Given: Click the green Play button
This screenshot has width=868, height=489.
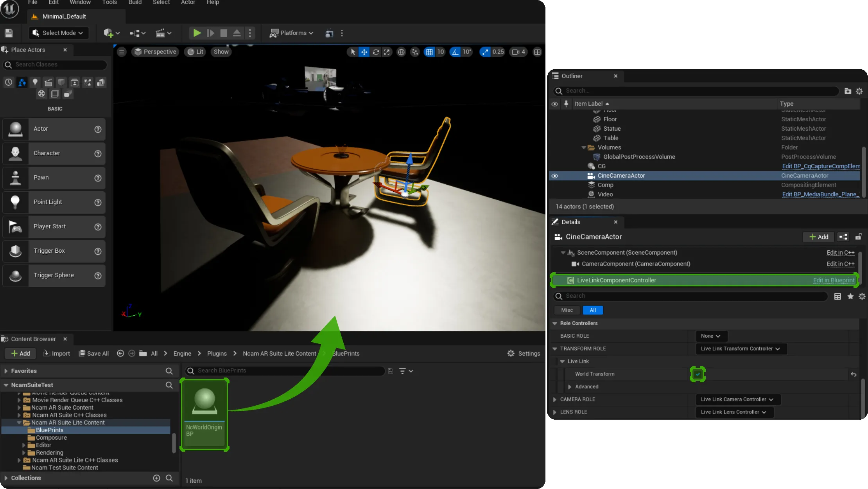Looking at the screenshot, I should tap(197, 33).
